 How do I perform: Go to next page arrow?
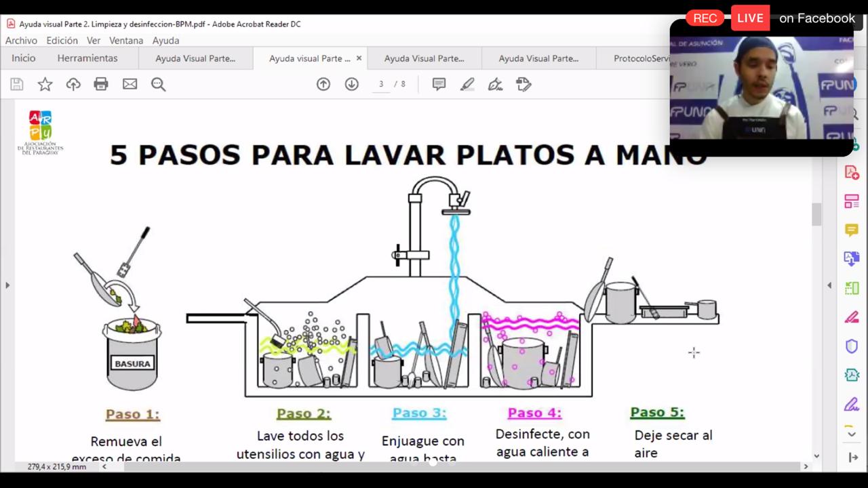pyautogui.click(x=351, y=84)
